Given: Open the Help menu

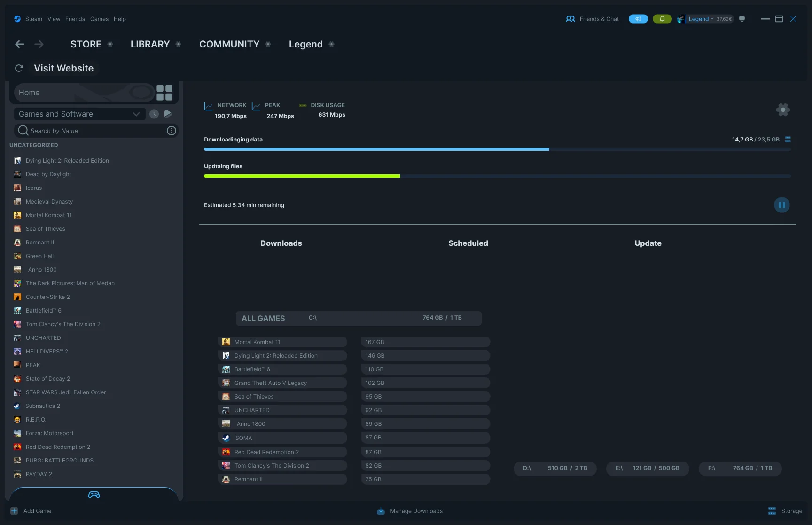Looking at the screenshot, I should (120, 19).
